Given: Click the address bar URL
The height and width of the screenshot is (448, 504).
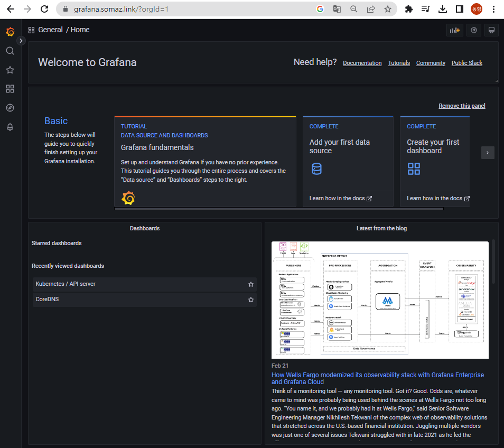Looking at the screenshot, I should coord(121,9).
